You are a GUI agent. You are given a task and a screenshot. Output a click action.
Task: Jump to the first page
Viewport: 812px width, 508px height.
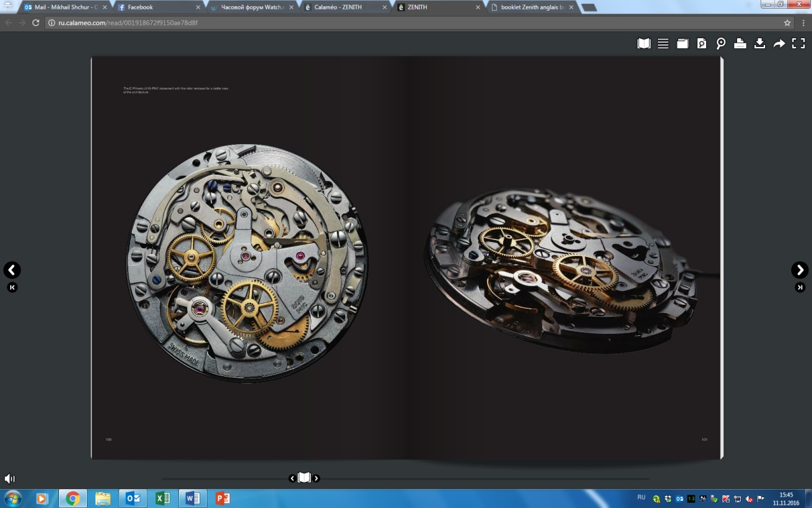(12, 288)
